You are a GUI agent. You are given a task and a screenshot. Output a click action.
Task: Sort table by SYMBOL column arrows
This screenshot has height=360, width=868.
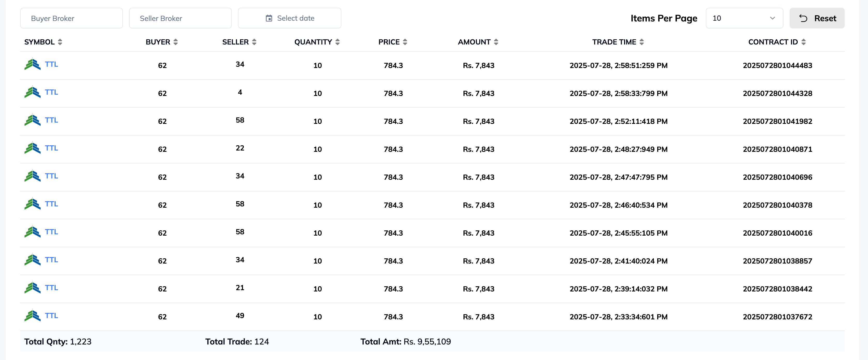tap(60, 42)
